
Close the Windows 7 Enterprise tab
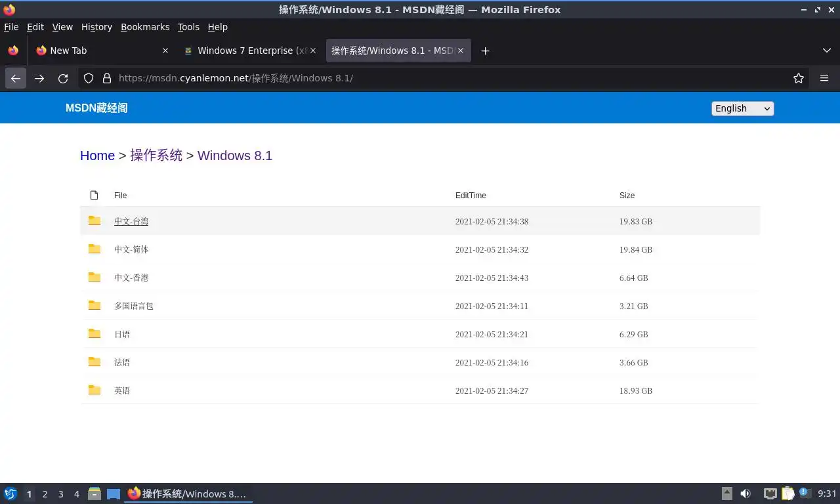(313, 51)
